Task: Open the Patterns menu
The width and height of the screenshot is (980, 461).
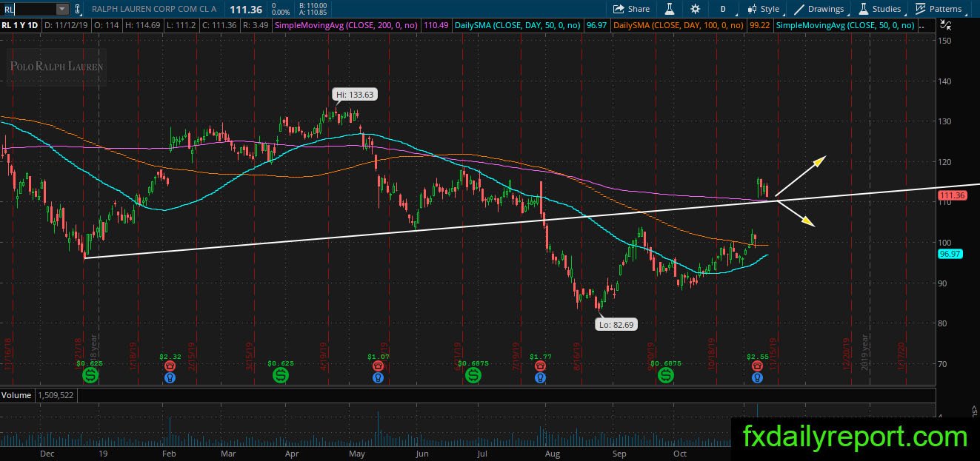Action: (x=939, y=9)
